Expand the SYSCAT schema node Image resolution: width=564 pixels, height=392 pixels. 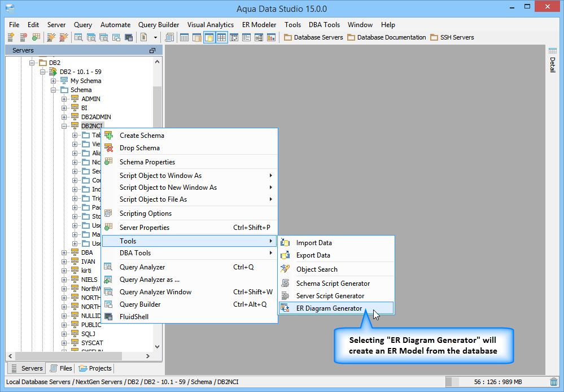tap(64, 343)
